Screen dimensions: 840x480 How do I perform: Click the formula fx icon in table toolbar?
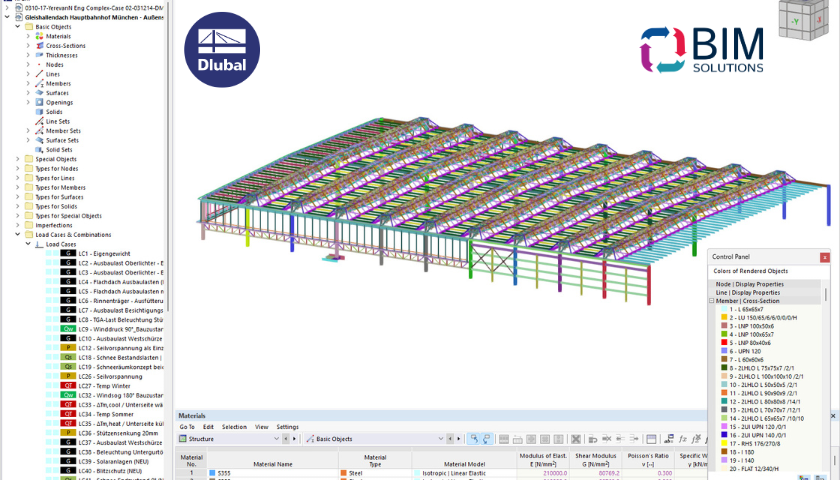click(x=682, y=439)
